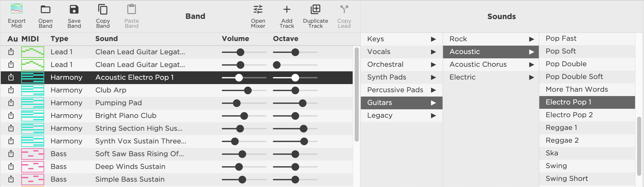Click the export icon next to Club Arp
The width and height of the screenshot is (644, 187).
(x=11, y=90)
